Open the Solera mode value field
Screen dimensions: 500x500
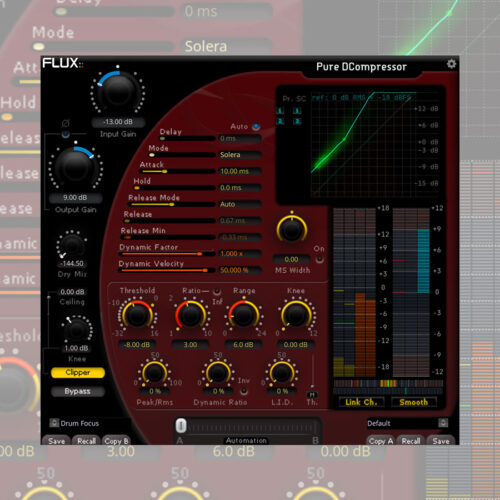coord(239,155)
